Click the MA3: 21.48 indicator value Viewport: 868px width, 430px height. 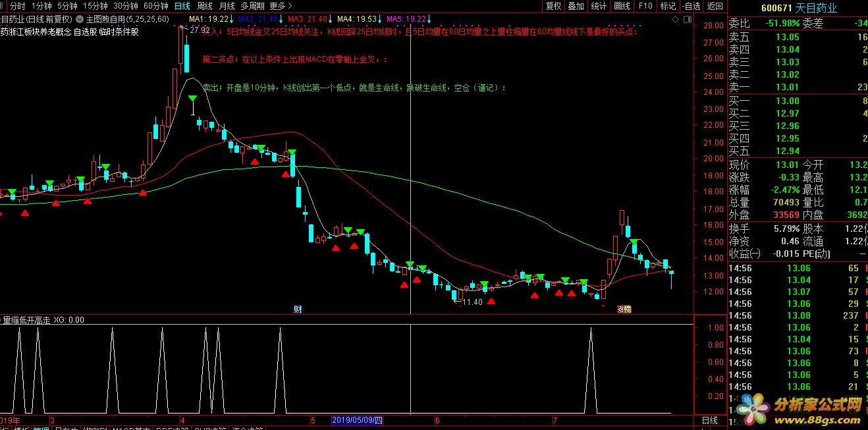click(311, 19)
